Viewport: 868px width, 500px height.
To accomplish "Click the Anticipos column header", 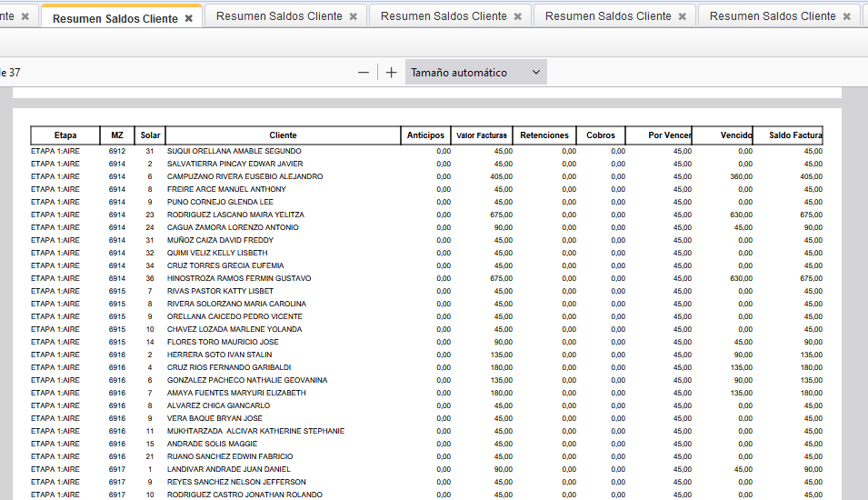I will click(425, 135).
